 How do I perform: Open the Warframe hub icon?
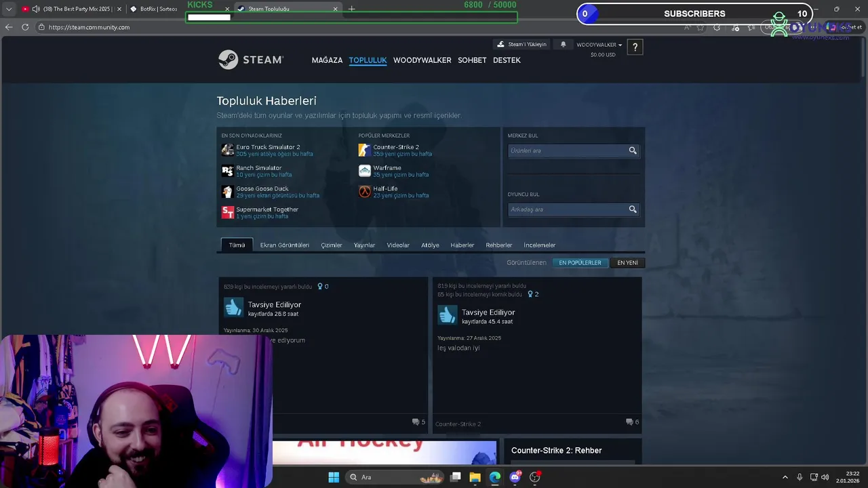coord(365,171)
